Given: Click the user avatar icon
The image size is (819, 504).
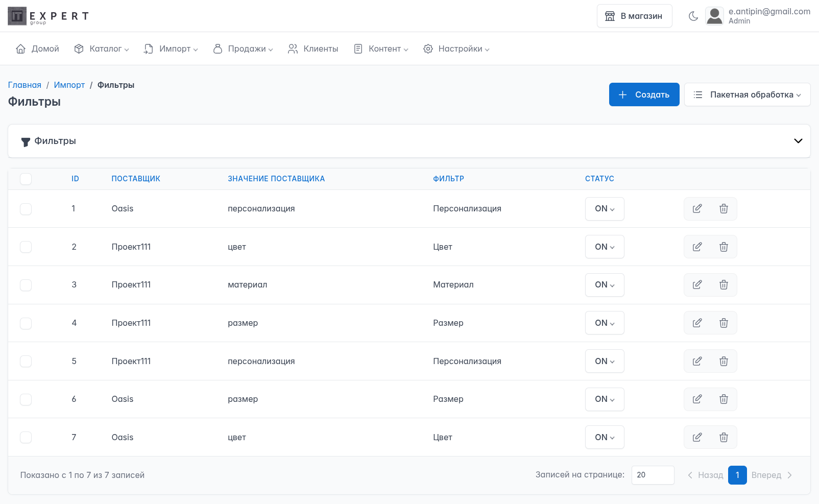Looking at the screenshot, I should [x=714, y=16].
